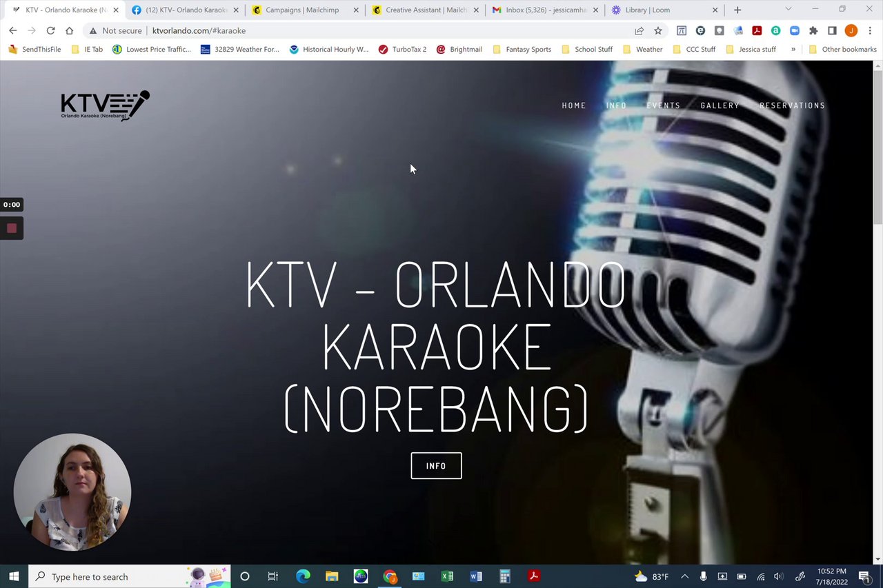The width and height of the screenshot is (883, 588).
Task: Expand the CCC Stuff bookmark folder
Action: pyautogui.click(x=693, y=49)
